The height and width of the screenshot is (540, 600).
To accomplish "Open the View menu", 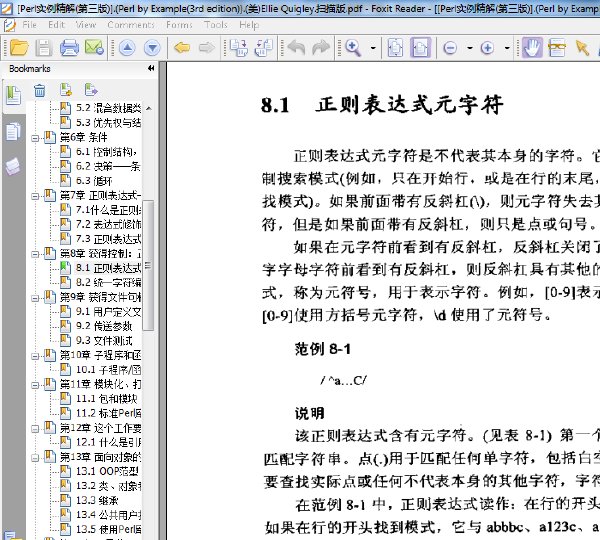I will tap(86, 25).
